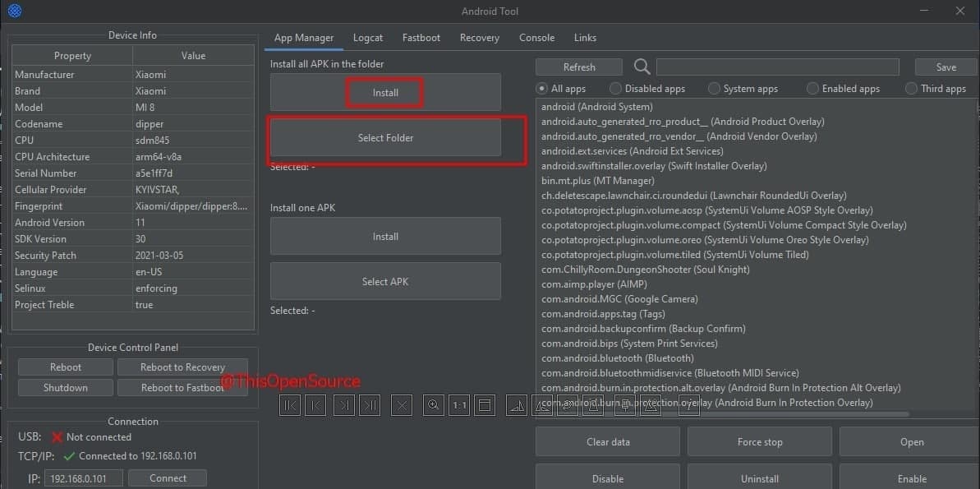Switch to the App Manager tab
Image resolution: width=980 pixels, height=489 pixels.
click(304, 38)
